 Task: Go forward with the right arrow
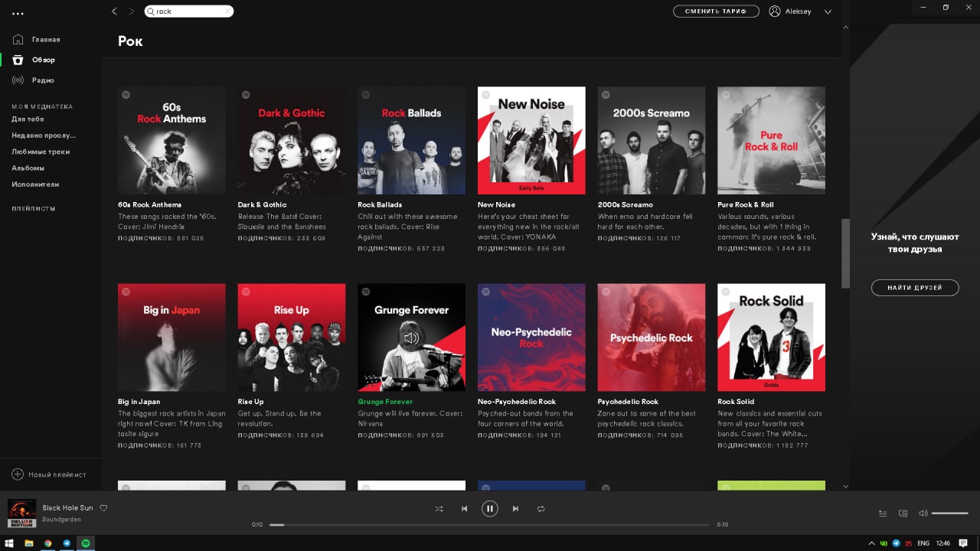click(x=132, y=11)
